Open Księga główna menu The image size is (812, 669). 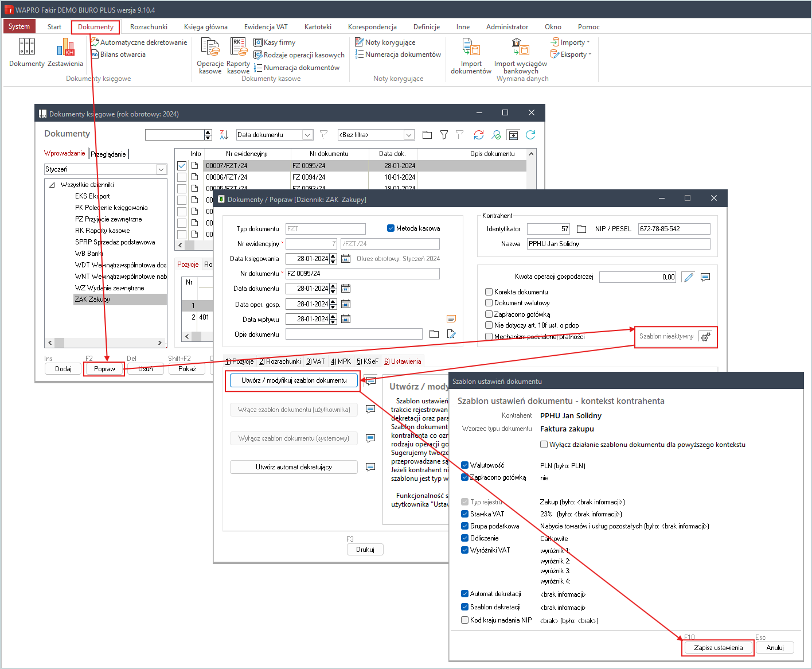(x=205, y=27)
